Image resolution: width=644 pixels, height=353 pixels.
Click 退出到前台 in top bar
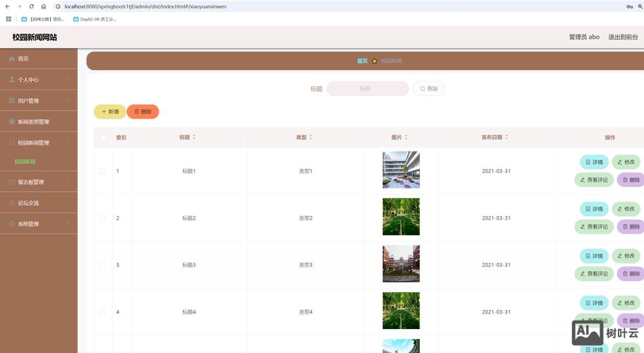(623, 37)
